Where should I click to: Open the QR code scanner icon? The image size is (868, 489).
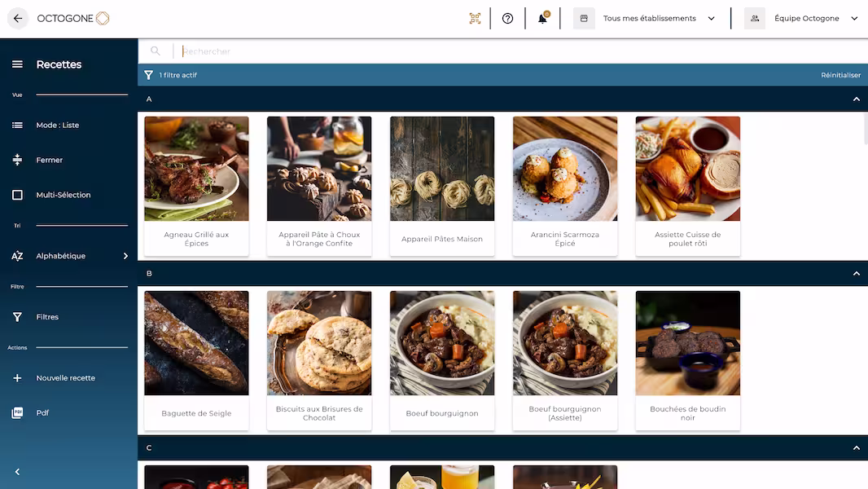(475, 18)
